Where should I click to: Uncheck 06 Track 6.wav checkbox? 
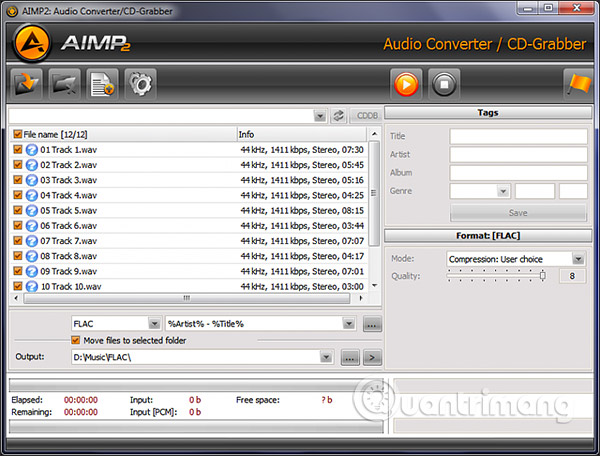(18, 225)
